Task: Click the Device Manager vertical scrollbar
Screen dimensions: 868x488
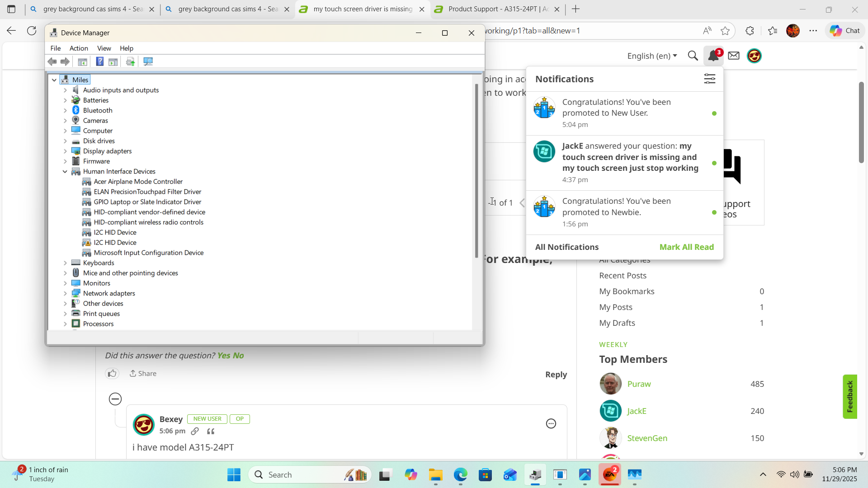Action: click(x=476, y=172)
